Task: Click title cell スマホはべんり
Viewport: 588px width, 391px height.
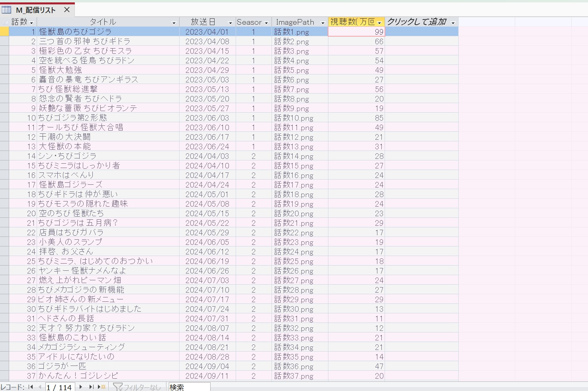Action: (x=108, y=175)
